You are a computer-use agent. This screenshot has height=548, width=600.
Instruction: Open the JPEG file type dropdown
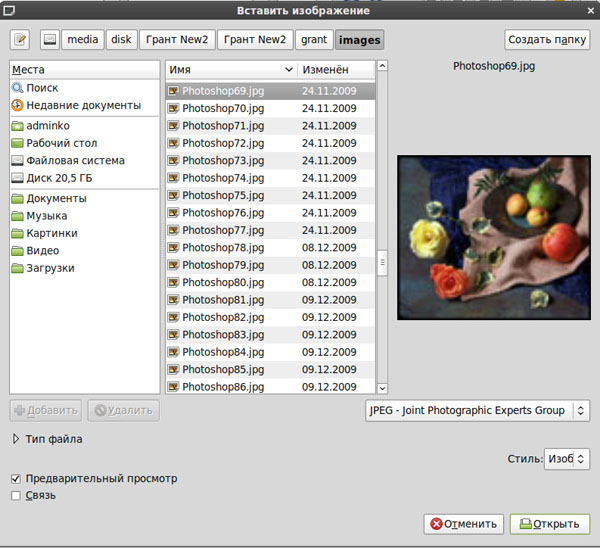tap(478, 411)
